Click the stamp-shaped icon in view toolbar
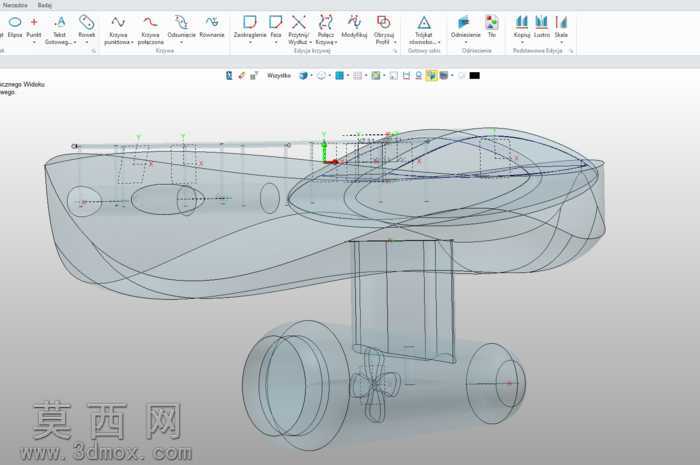 coord(419,75)
